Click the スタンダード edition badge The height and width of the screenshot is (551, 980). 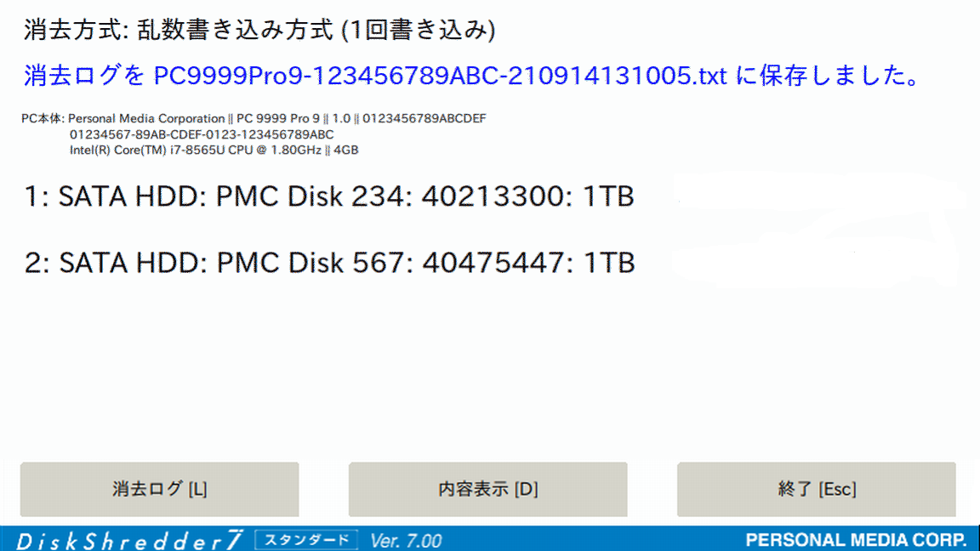point(306,541)
